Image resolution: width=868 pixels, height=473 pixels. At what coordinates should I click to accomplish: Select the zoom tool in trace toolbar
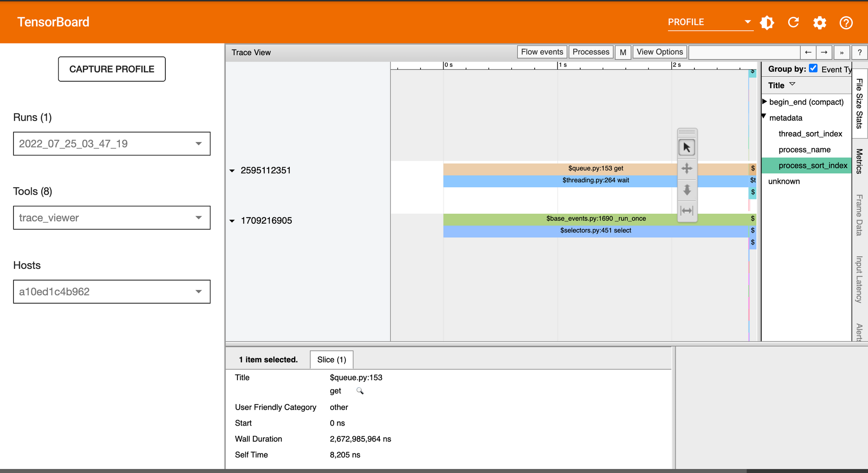[x=687, y=190]
